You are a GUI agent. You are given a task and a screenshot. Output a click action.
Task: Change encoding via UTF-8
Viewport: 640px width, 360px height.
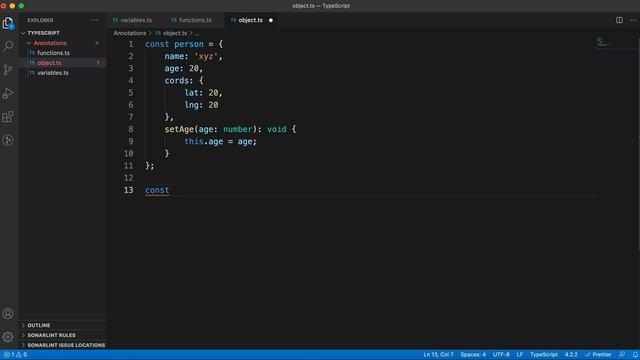coord(501,355)
